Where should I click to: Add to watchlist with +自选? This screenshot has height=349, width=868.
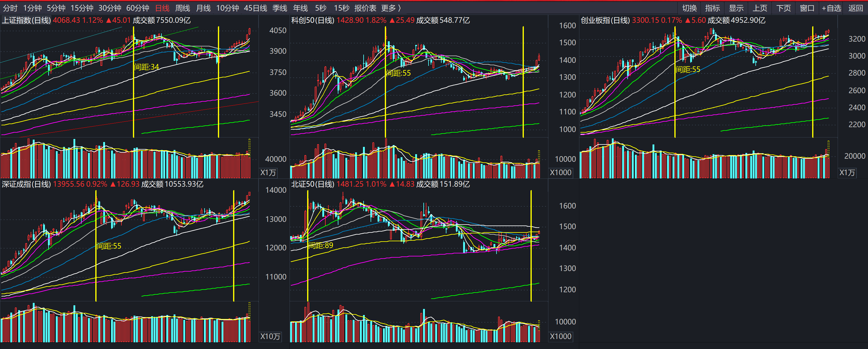coord(831,8)
